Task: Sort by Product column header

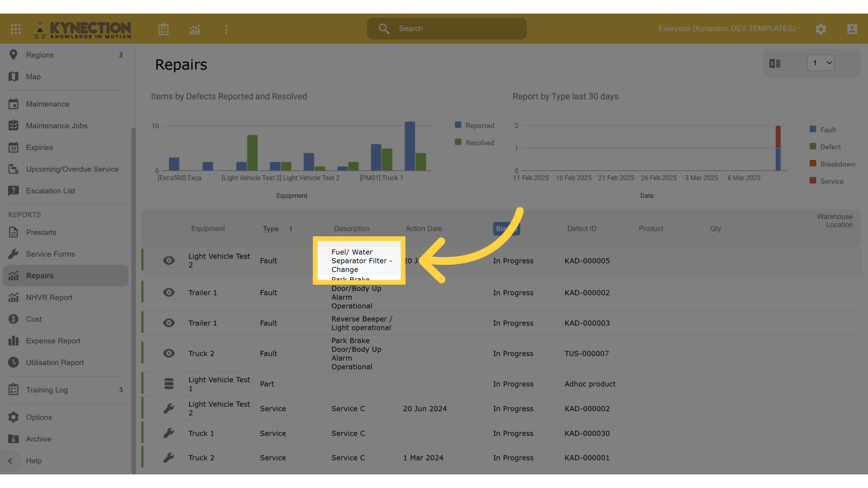Action: tap(651, 229)
